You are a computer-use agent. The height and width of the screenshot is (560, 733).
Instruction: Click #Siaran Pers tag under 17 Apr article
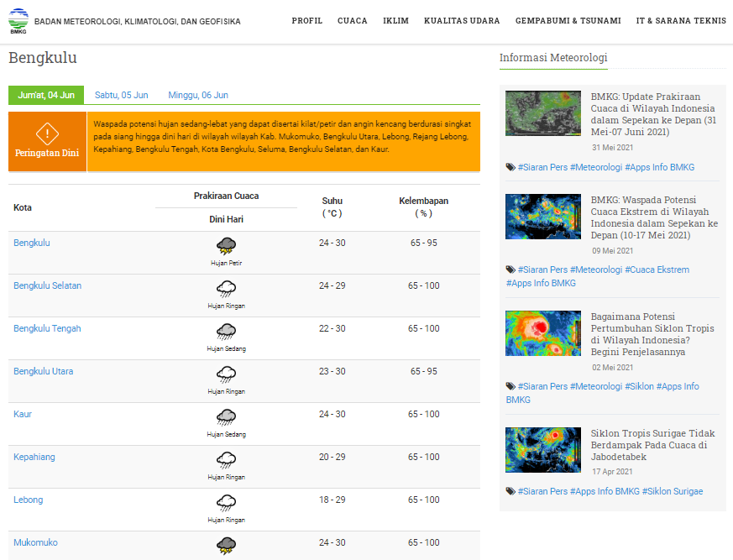point(542,491)
